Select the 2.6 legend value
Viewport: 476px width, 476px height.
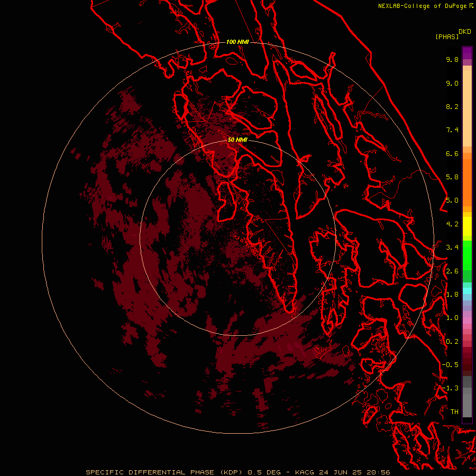[x=452, y=271]
